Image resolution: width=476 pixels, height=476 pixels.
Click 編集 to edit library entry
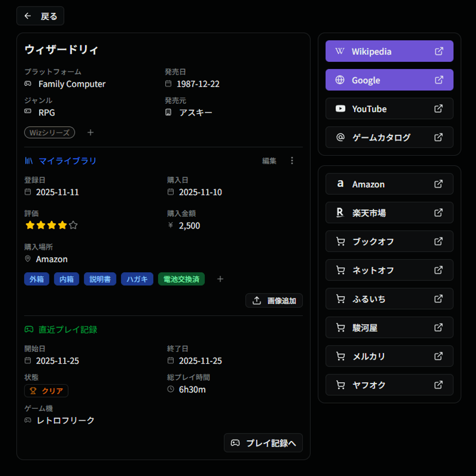click(269, 161)
